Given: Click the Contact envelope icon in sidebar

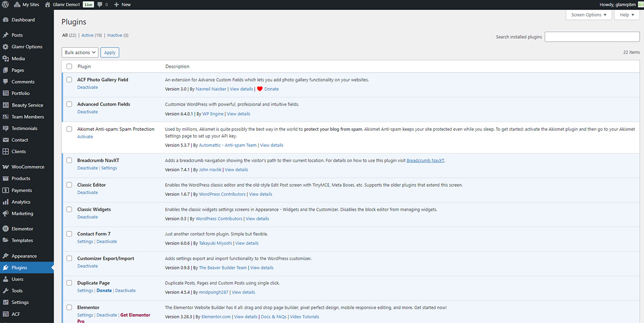Looking at the screenshot, I should click(5, 140).
